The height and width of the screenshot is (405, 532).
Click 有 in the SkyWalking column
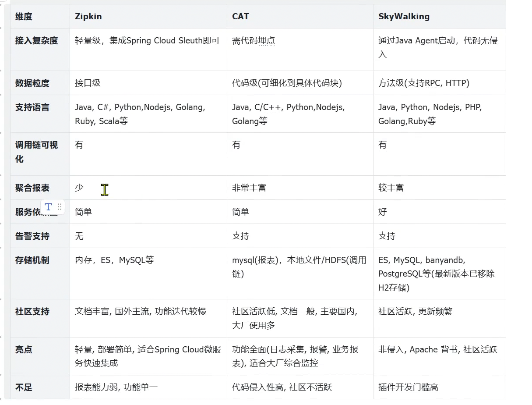tap(440, 154)
